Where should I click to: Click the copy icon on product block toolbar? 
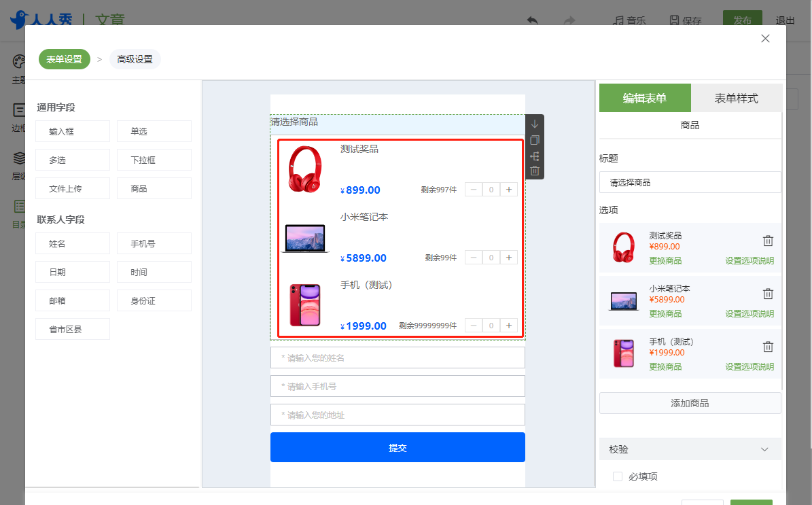pos(535,140)
